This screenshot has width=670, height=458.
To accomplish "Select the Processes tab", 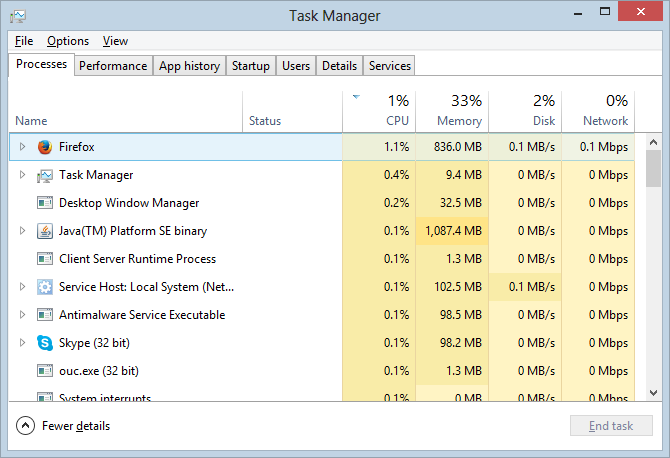I will [41, 64].
